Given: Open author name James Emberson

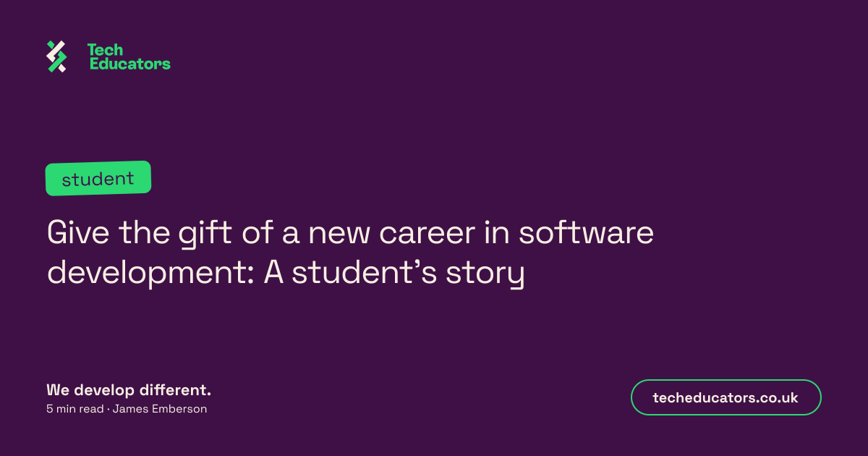Looking at the screenshot, I should 160,409.
